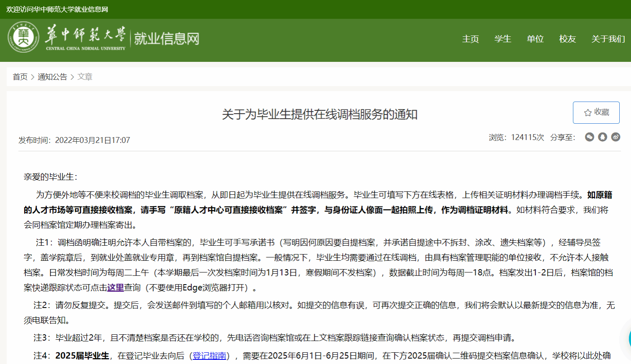Viewport: 631px width, 364px height.
Task: Click the 文章 breadcrumb item
Action: (x=85, y=77)
